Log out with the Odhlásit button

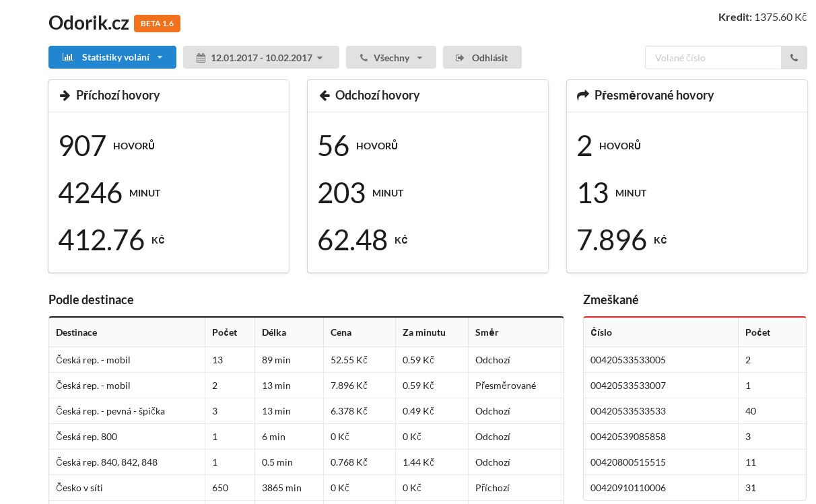pos(482,58)
